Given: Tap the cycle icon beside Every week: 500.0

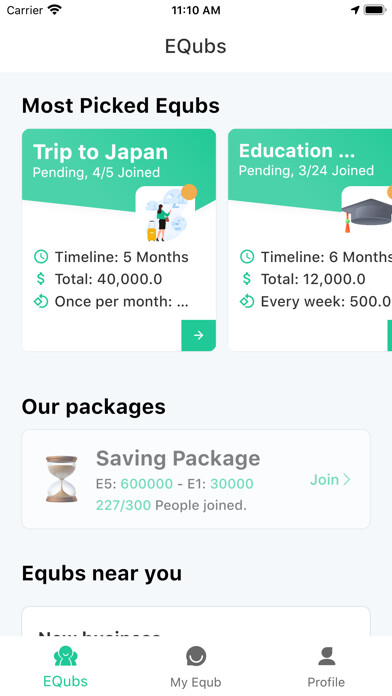Looking at the screenshot, I should 247,301.
